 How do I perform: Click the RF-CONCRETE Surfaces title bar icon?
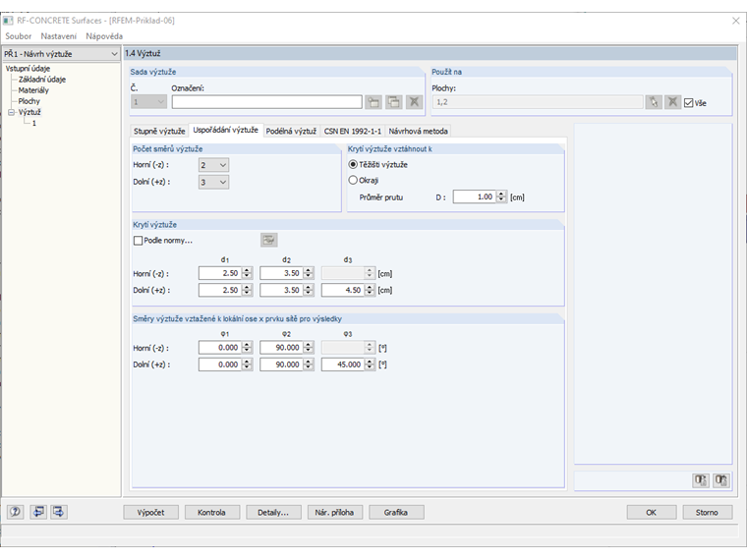pos(8,21)
